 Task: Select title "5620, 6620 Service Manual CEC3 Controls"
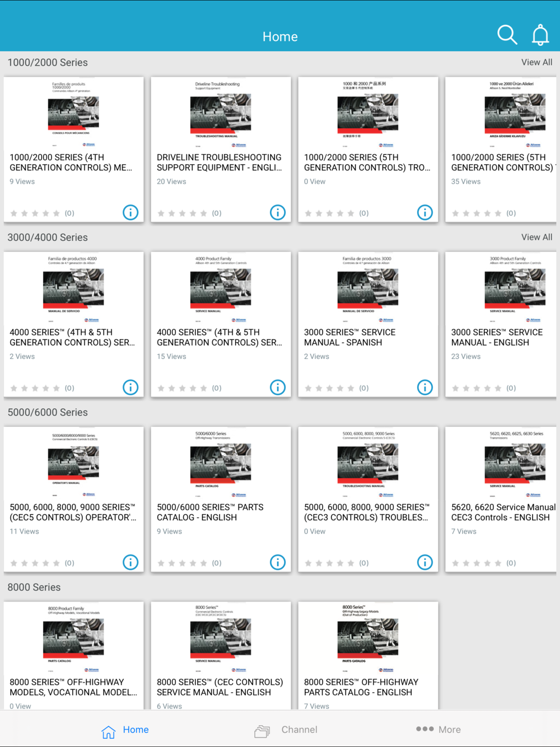click(503, 512)
